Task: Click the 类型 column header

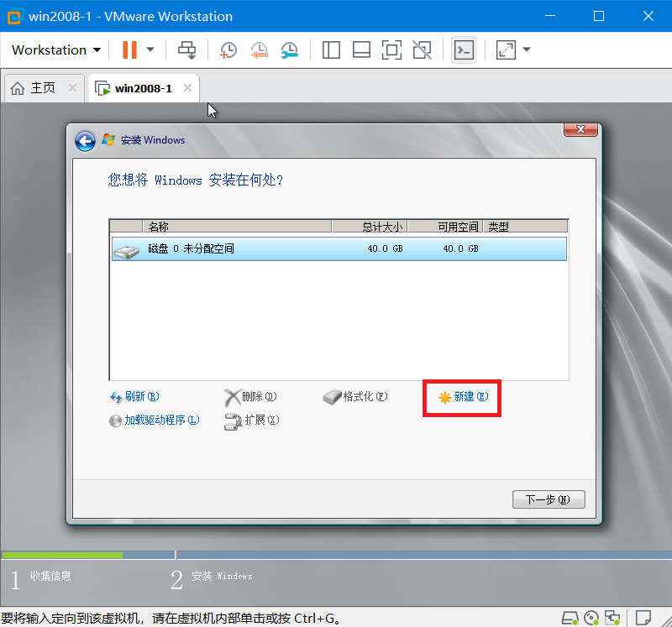Action: tap(526, 226)
